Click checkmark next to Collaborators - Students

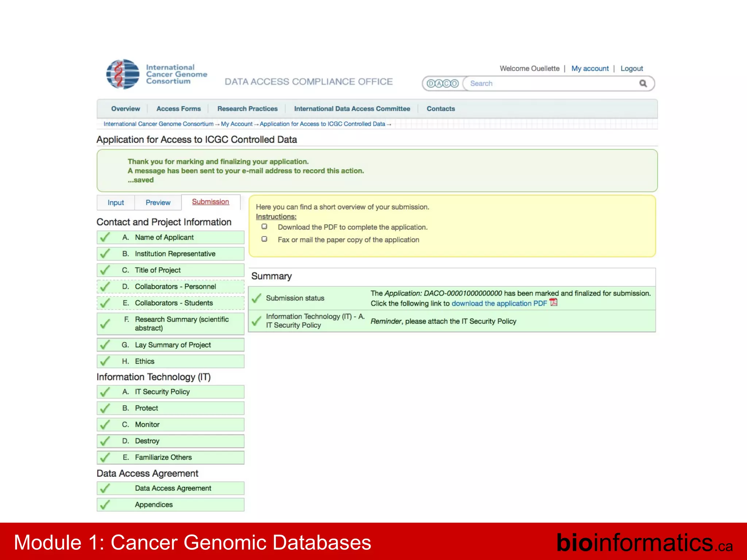(105, 303)
